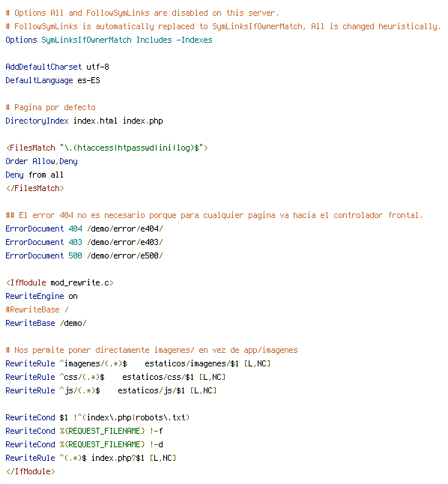Click the IfModule mod_rewrite.c opening tag

60,282
